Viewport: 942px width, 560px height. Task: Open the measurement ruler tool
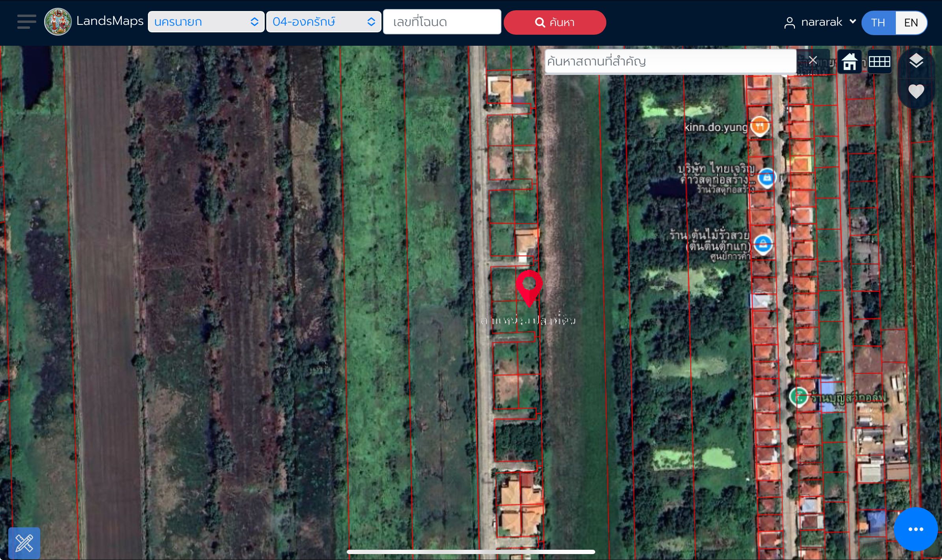24,543
